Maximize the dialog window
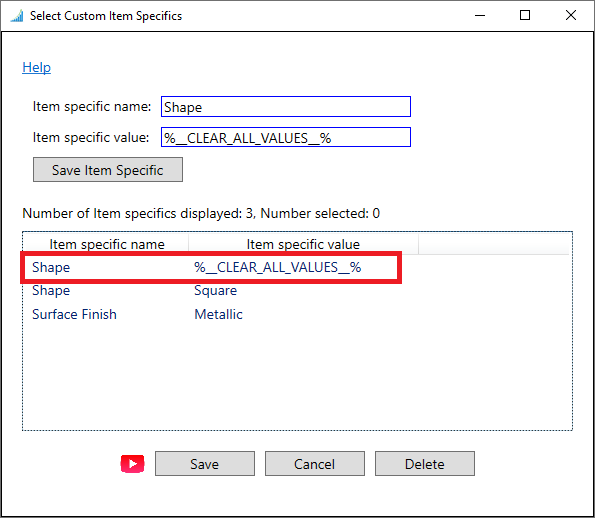The width and height of the screenshot is (595, 518). pos(525,16)
